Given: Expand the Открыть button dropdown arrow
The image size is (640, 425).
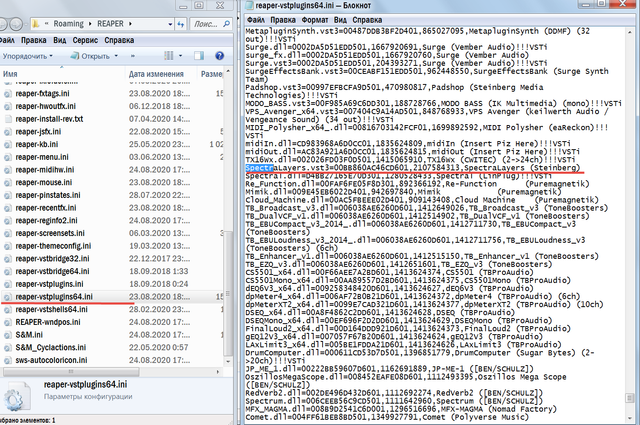Looking at the screenshot, I should [116, 56].
